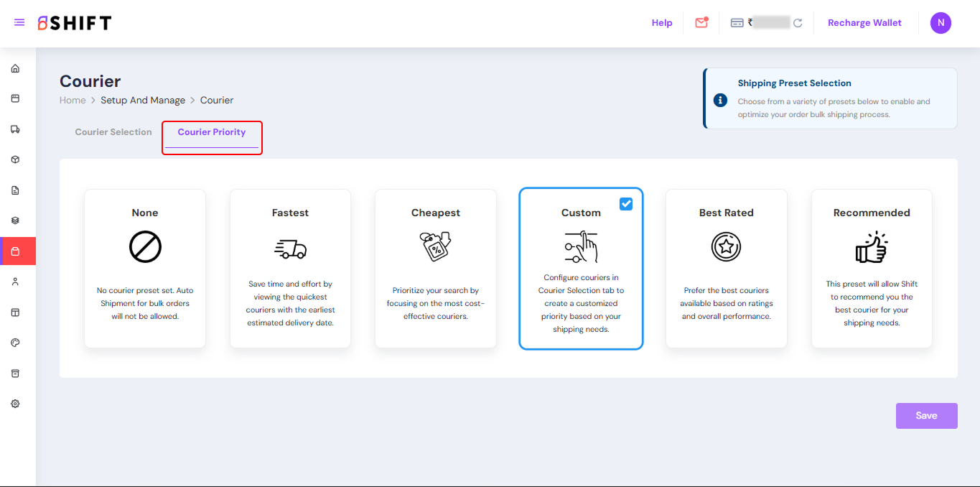Choose the Best Rated preset card
Viewport: 980px width, 487px height.
pos(726,269)
